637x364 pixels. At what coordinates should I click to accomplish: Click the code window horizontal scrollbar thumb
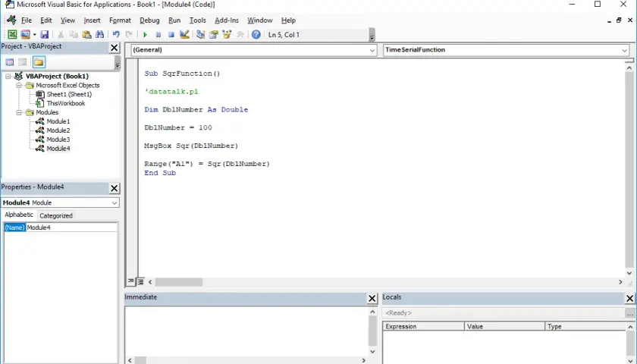[x=179, y=282]
